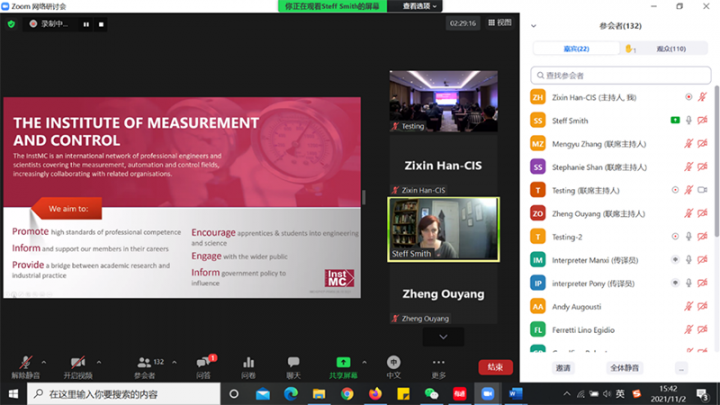720x405 pixels.
Task: Click Andy Augousti muted microphone icon
Action: pyautogui.click(x=688, y=306)
